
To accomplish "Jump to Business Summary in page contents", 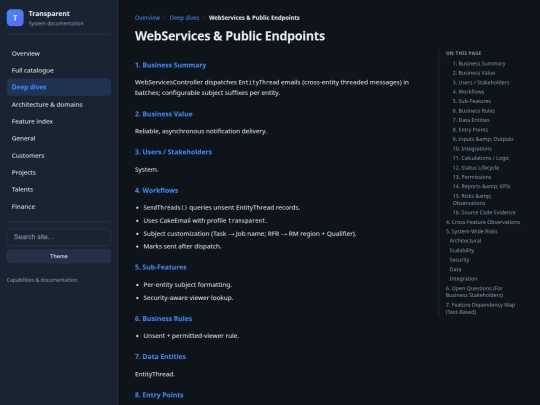I will point(479,64).
